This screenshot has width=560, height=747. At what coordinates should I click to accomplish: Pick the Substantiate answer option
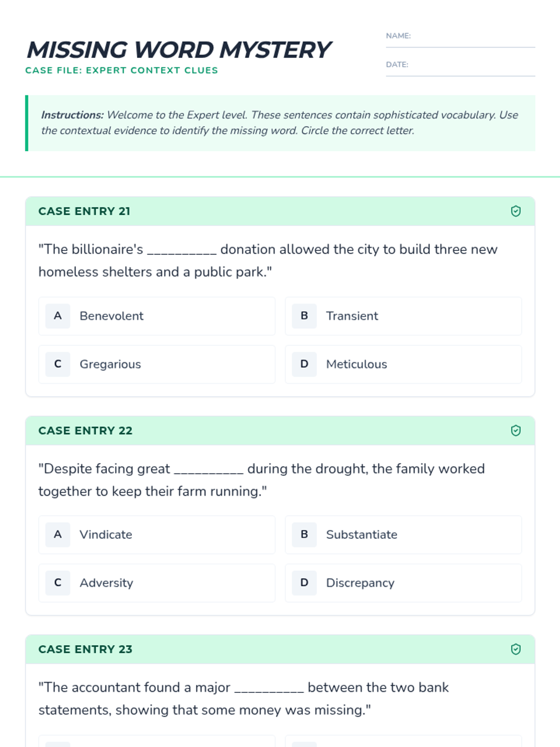pos(403,535)
